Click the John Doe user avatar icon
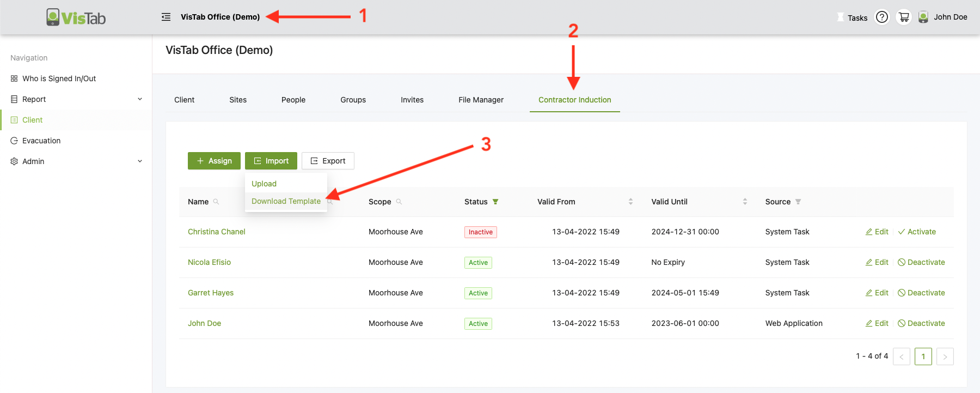Viewport: 980px width, 393px height. [923, 17]
